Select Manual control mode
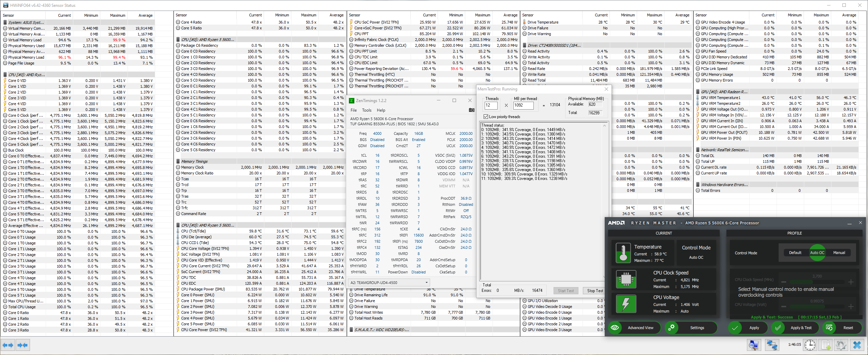Viewport: 868px width, 355px height. [839, 253]
